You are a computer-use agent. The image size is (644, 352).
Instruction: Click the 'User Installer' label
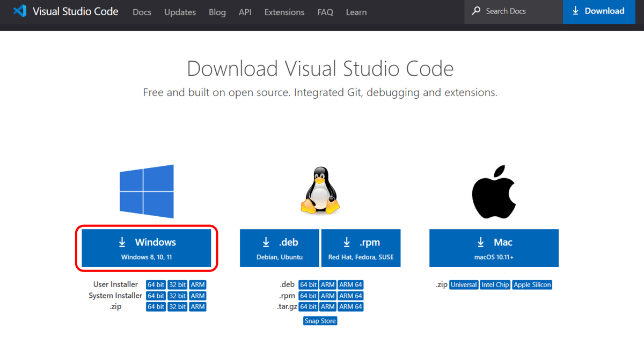coord(115,284)
